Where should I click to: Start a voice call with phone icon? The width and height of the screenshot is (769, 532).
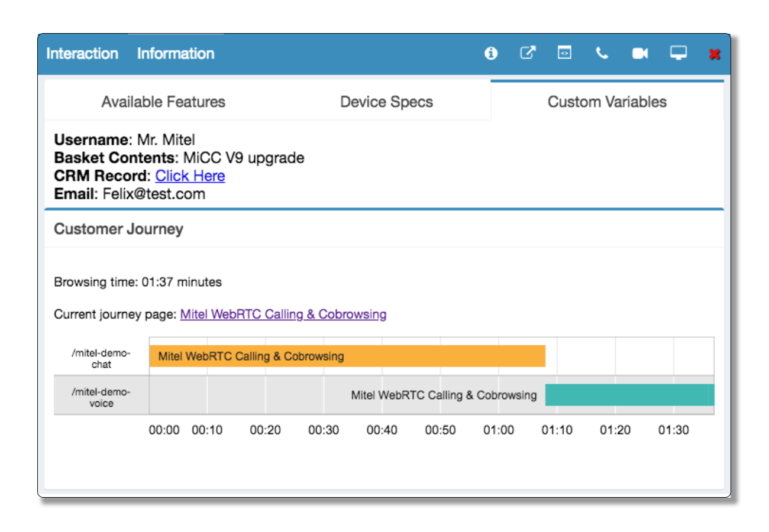[602, 53]
